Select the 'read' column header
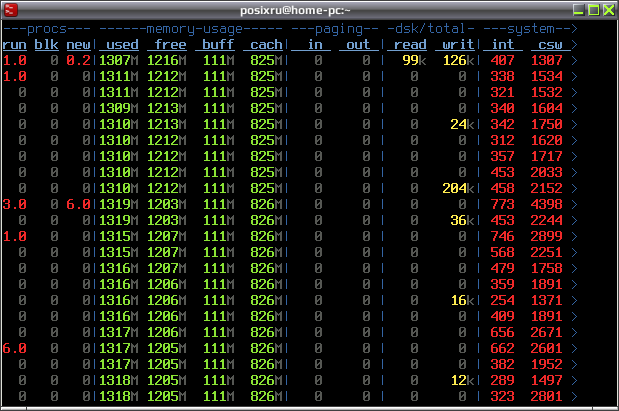Viewport: 619px width, 411px height. (407, 45)
